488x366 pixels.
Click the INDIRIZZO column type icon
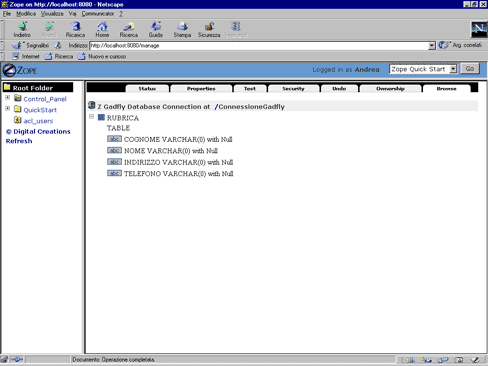pos(114,162)
